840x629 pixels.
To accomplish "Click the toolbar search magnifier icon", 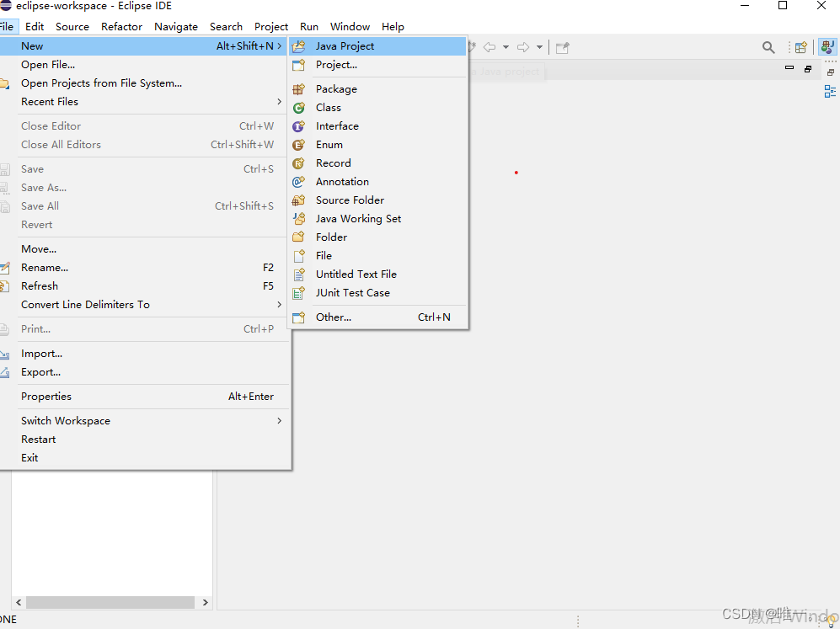I will click(x=768, y=48).
